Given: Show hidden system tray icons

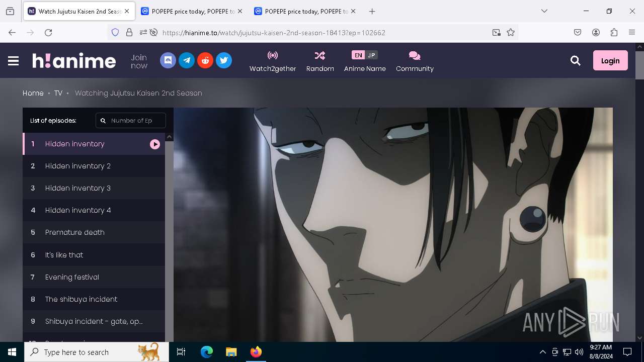Looking at the screenshot, I should point(542,352).
